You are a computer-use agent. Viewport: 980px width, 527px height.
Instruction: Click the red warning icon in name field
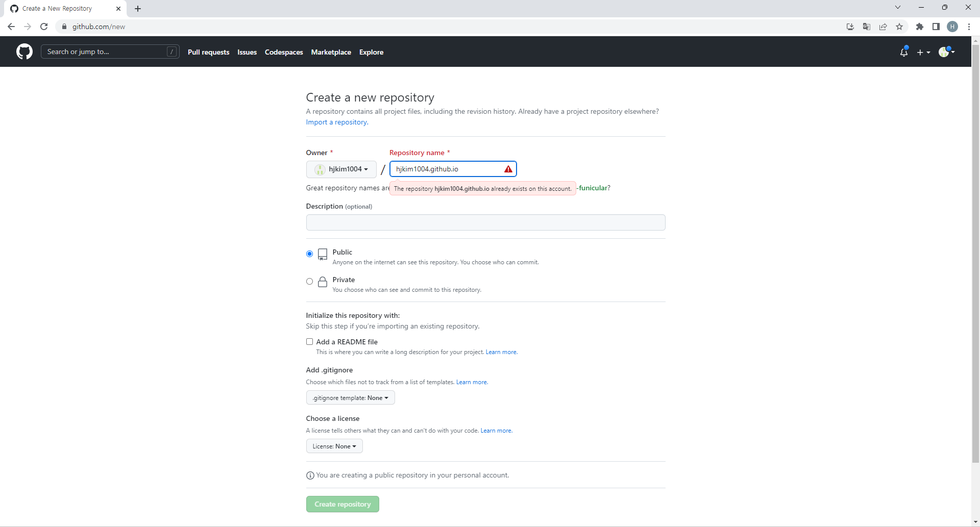click(x=508, y=169)
